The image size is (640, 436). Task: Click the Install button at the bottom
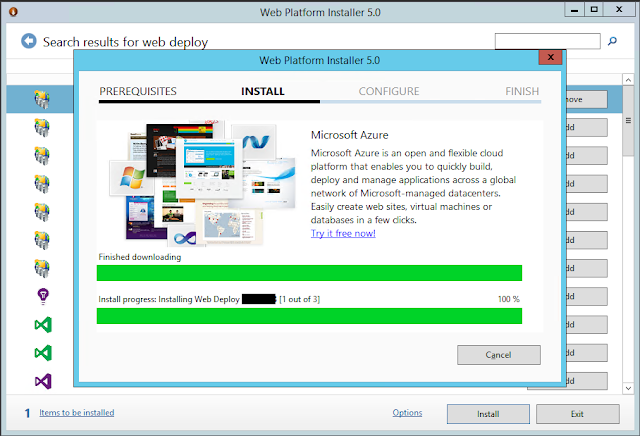(x=488, y=414)
